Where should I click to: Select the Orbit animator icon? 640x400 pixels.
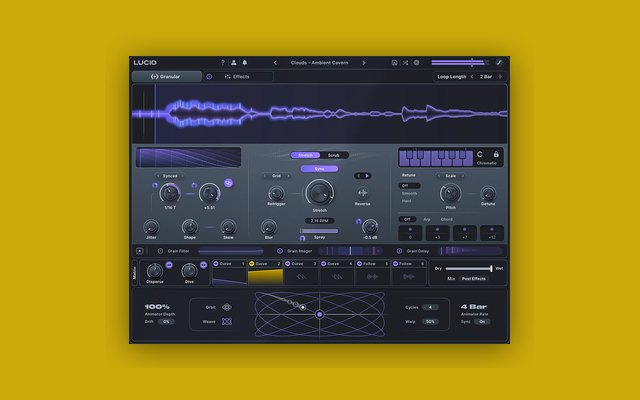(227, 307)
